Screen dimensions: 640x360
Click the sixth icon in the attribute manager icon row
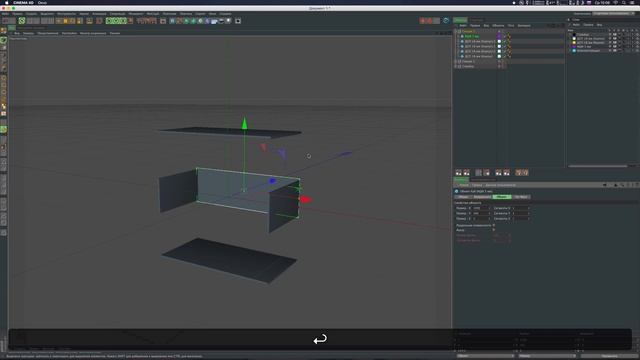(507, 173)
